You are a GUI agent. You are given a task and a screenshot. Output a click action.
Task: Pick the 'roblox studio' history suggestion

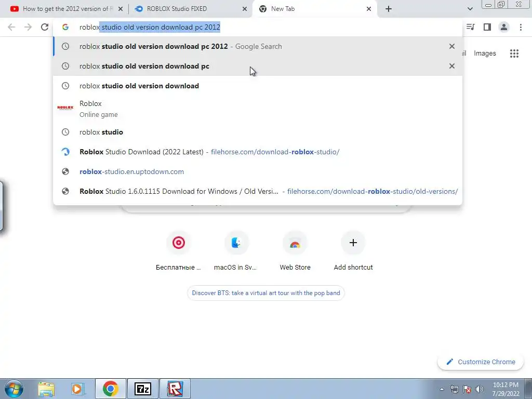point(258,132)
